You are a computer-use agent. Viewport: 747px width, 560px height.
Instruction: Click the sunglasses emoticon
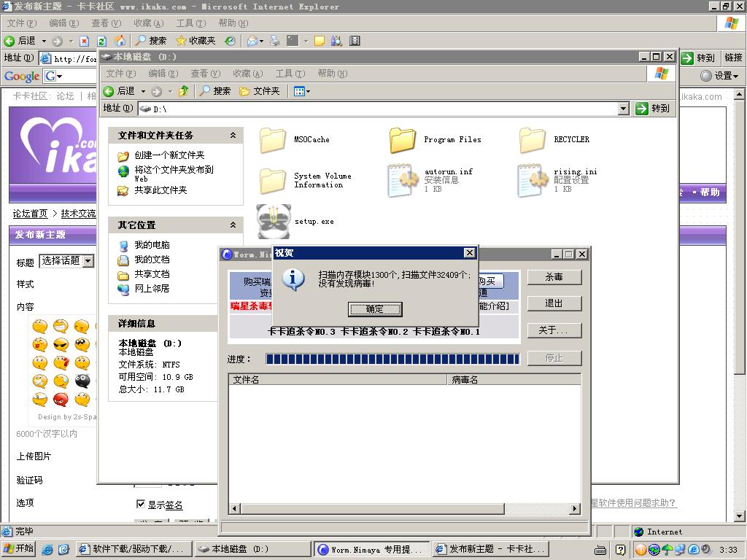(61, 344)
